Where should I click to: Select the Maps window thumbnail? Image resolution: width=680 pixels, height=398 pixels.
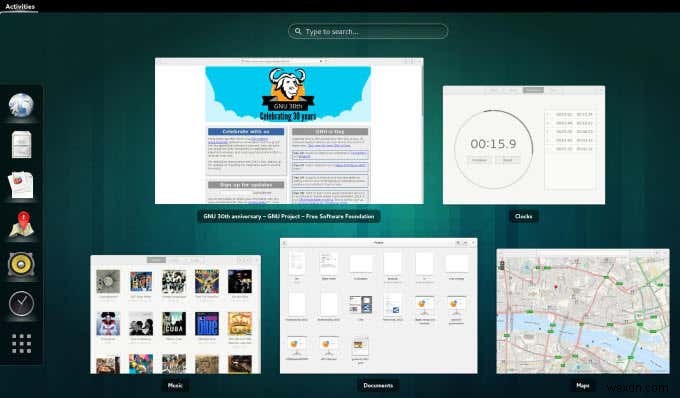click(x=583, y=311)
